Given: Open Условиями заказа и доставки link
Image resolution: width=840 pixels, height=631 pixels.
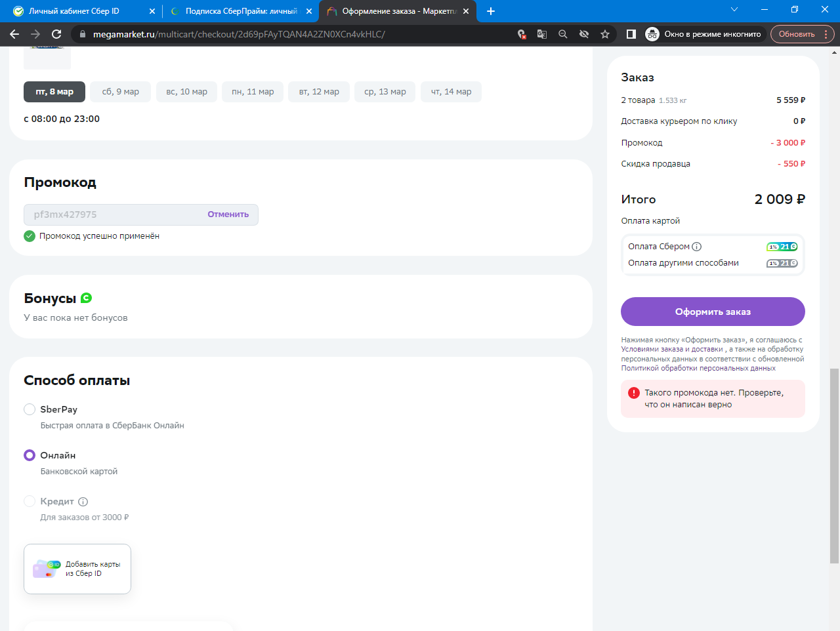Looking at the screenshot, I should [x=672, y=350].
